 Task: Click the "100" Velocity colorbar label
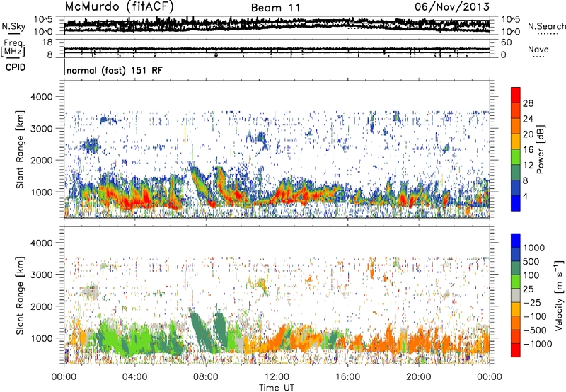[531, 275]
